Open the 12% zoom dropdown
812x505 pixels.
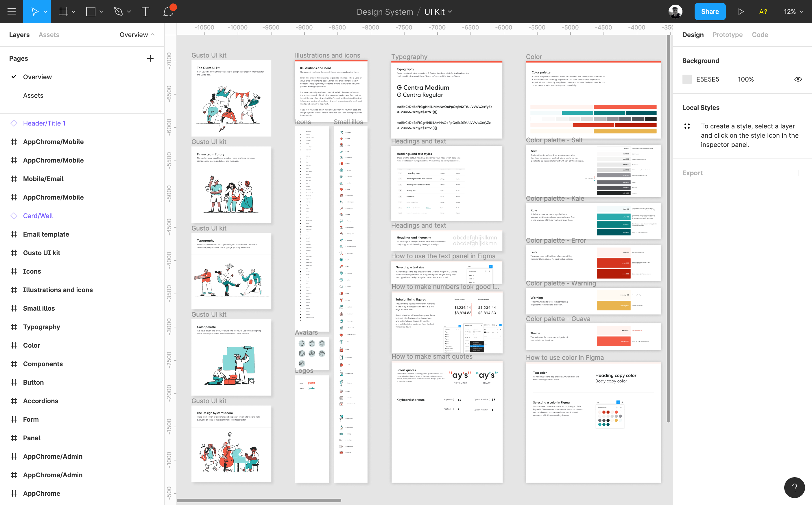click(x=793, y=11)
